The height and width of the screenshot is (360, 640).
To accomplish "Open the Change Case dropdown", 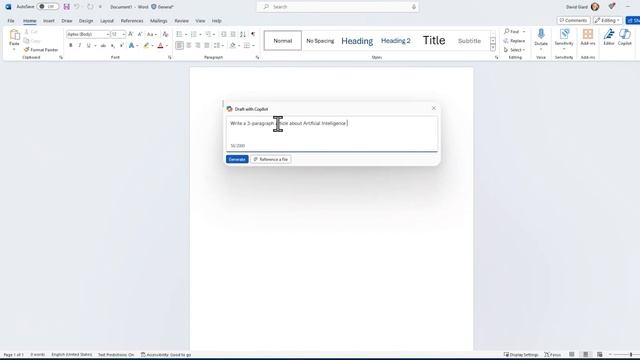I will 151,34.
